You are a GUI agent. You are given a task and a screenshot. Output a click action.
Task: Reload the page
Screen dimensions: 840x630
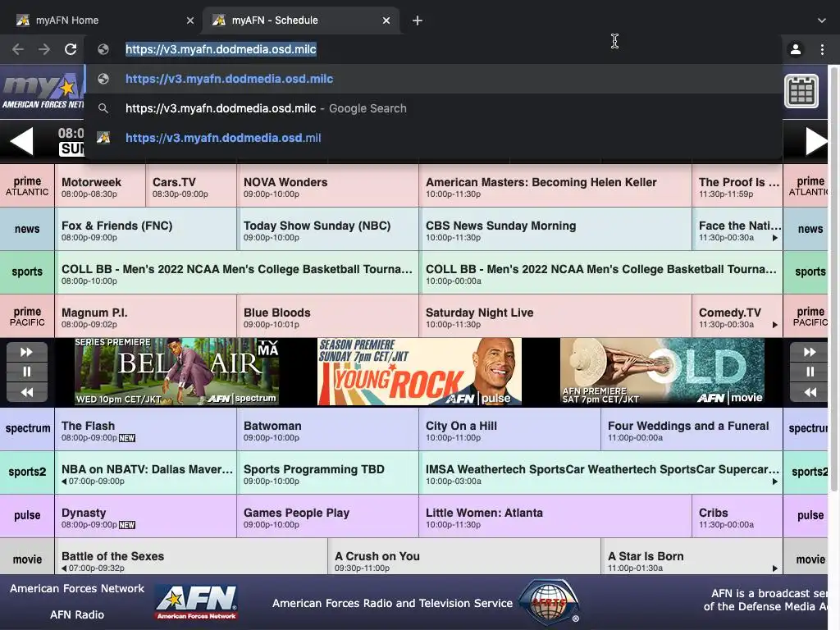click(71, 49)
